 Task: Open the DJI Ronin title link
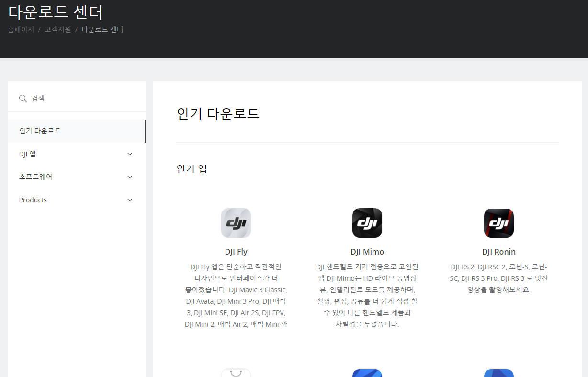(499, 252)
